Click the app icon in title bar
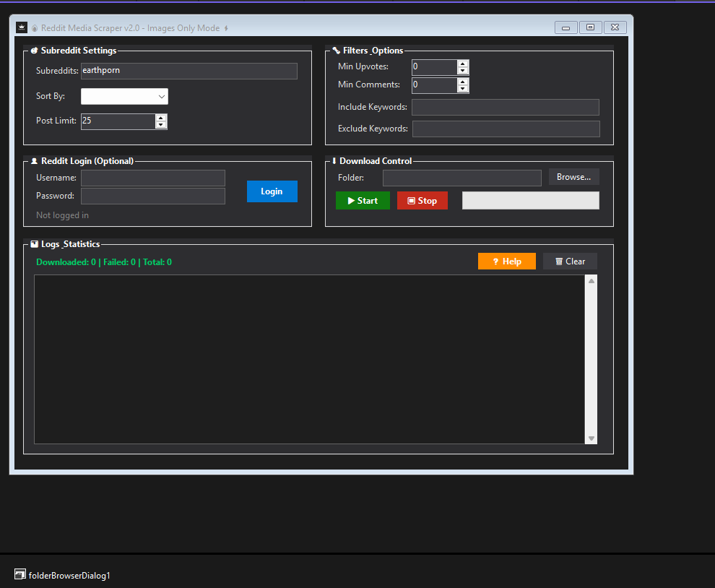Image resolution: width=715 pixels, height=588 pixels. coord(22,28)
